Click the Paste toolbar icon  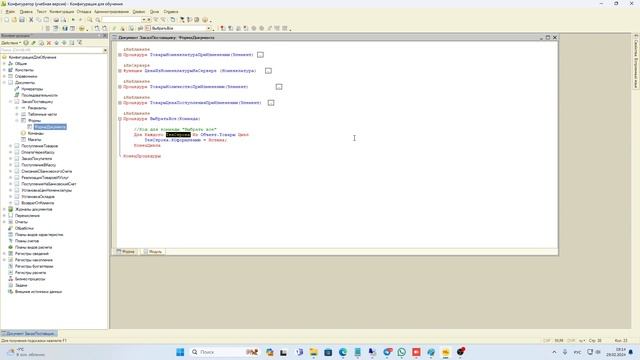[x=46, y=20]
